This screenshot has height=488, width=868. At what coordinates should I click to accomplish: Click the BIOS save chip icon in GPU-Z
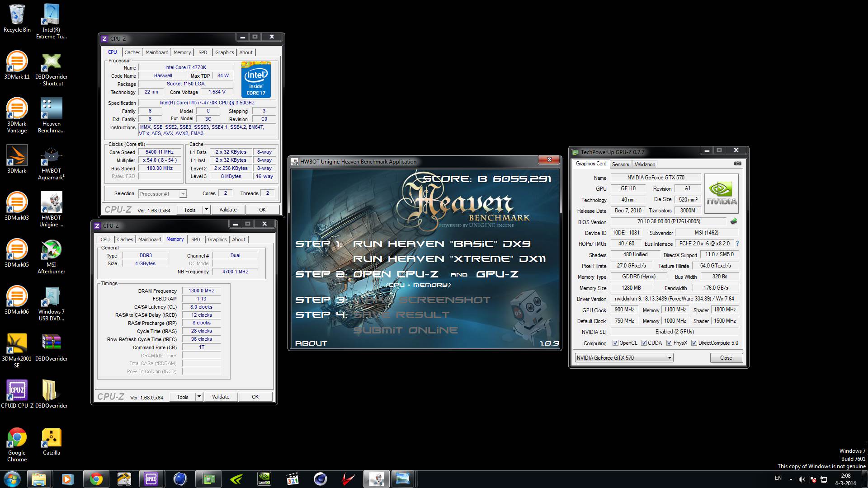(734, 221)
